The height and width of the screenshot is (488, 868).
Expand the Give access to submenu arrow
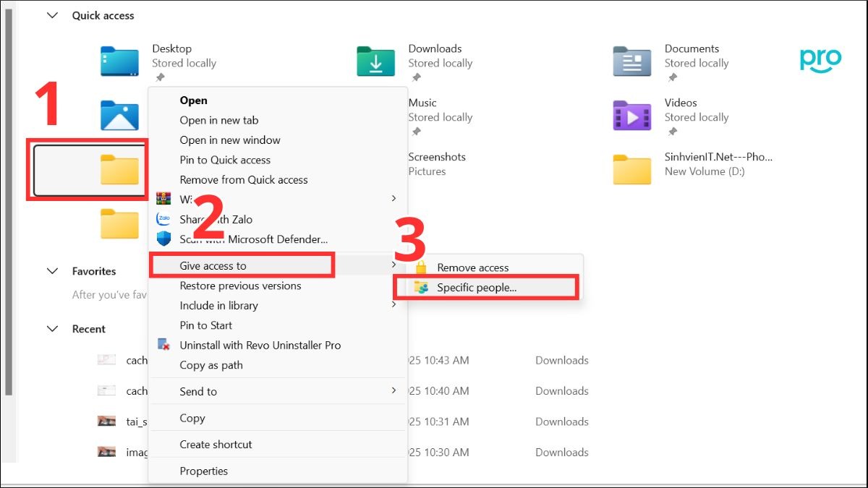393,265
